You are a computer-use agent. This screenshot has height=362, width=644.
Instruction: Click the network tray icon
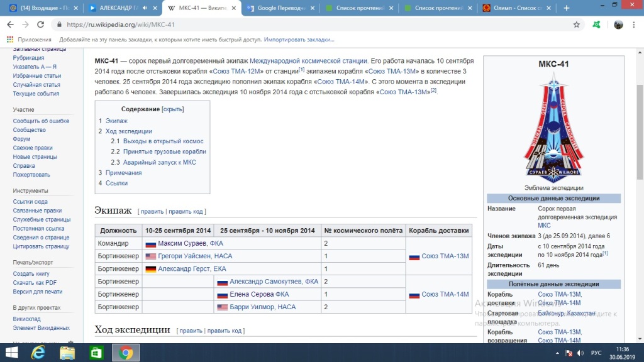coord(569,353)
